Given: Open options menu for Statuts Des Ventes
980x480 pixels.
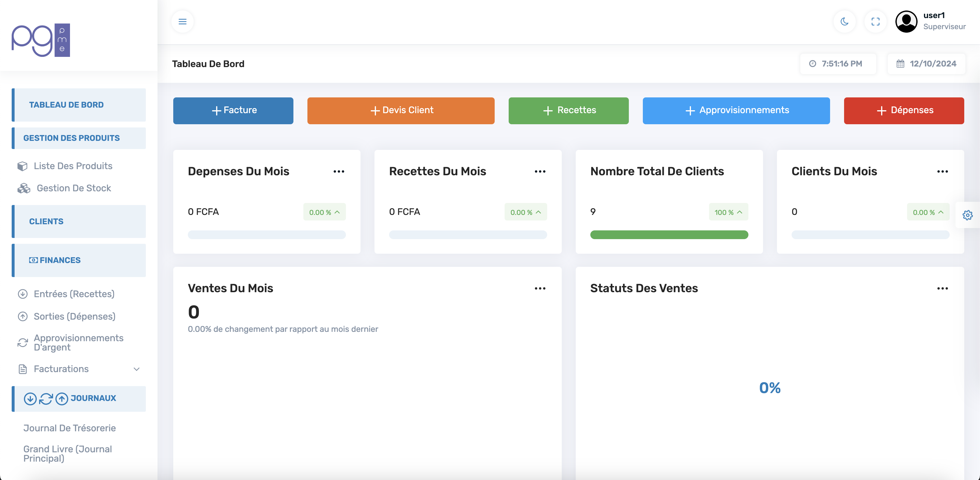Looking at the screenshot, I should [942, 289].
